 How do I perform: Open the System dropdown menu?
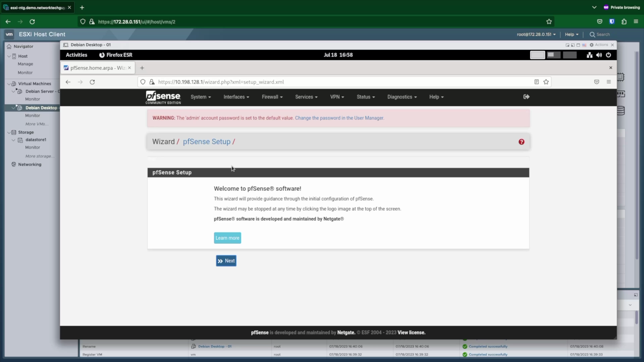[201, 97]
